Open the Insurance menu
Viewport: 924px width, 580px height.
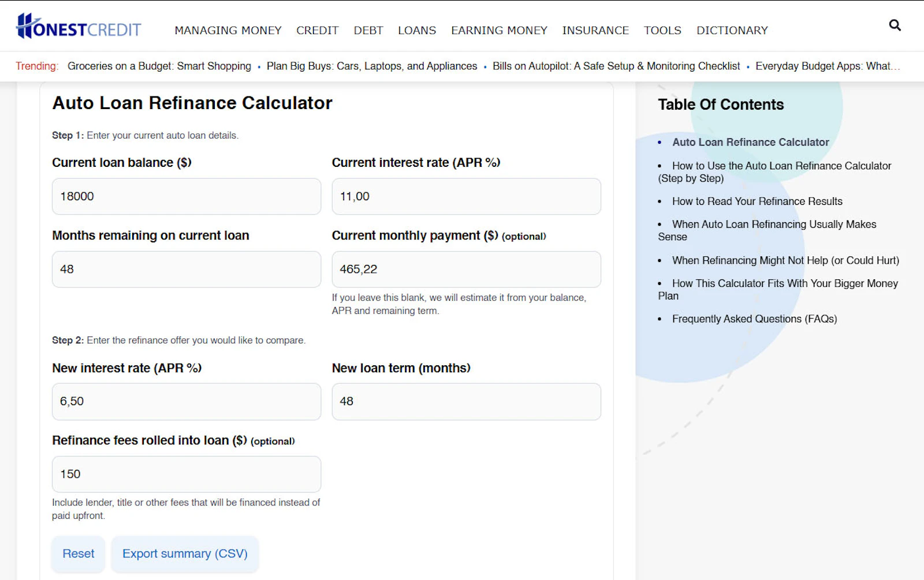pos(595,30)
